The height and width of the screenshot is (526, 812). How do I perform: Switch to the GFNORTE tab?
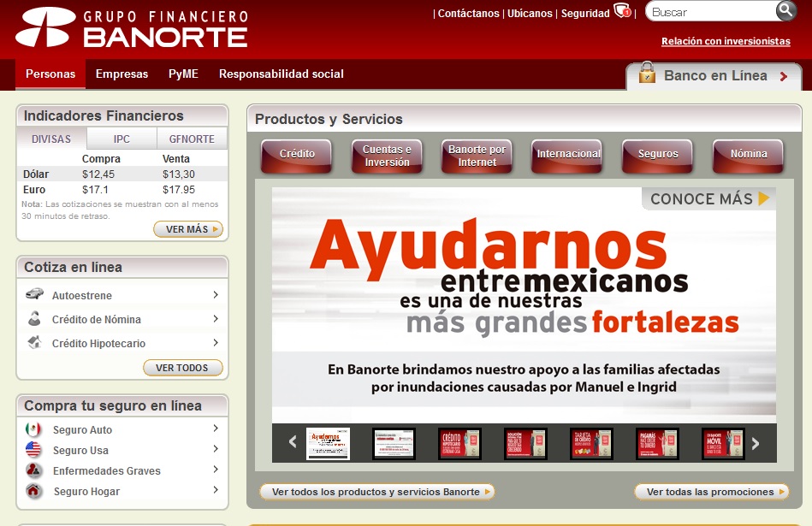click(x=192, y=139)
